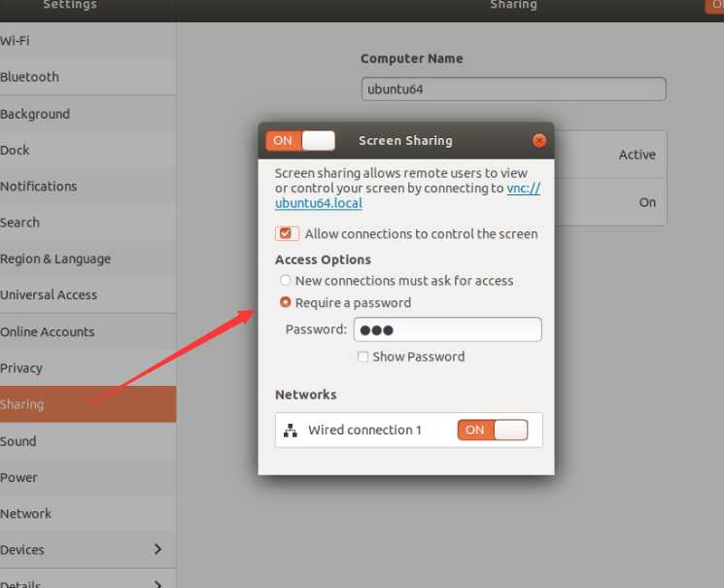Toggle the Screen Sharing master switch off

[300, 140]
